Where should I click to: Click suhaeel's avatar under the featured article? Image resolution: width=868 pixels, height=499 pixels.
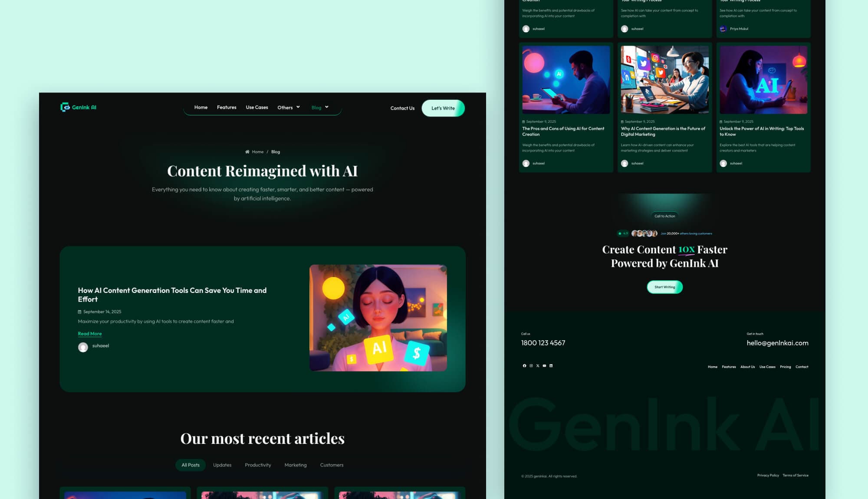[82, 347]
